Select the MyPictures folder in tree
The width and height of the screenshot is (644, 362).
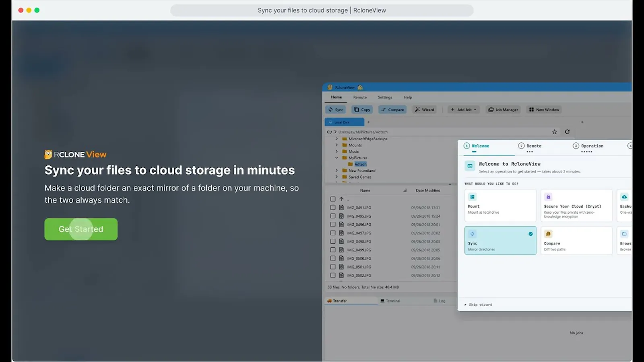pyautogui.click(x=358, y=158)
